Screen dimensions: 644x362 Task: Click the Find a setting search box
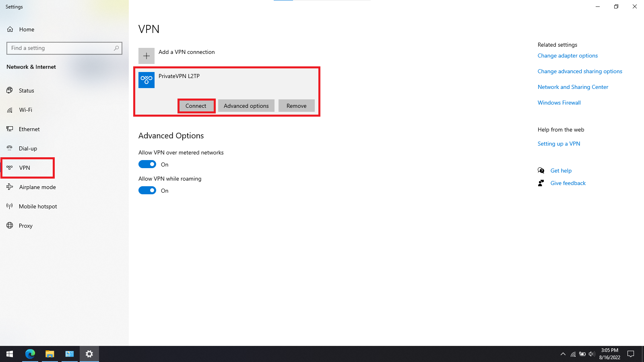point(60,48)
